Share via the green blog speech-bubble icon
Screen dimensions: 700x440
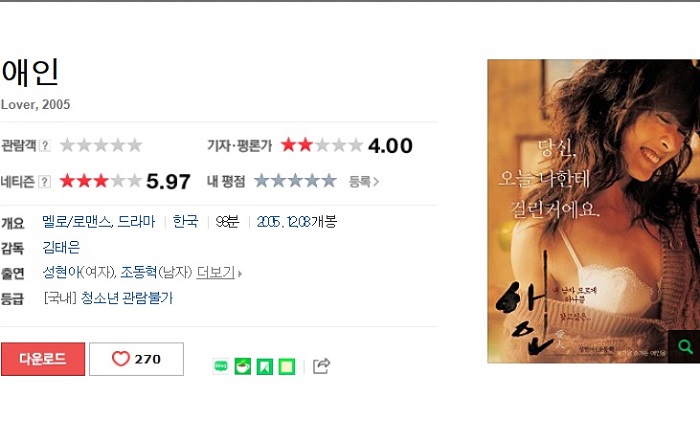click(221, 366)
